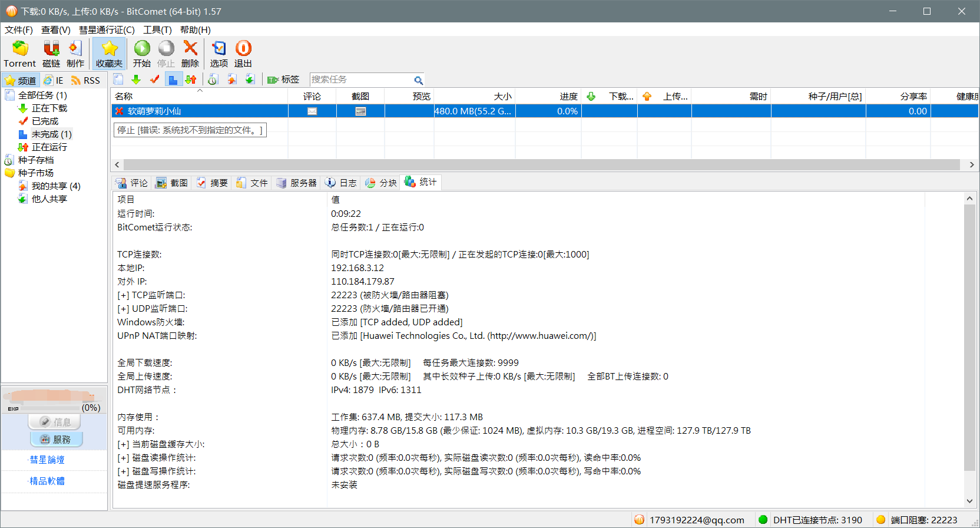Click the comment envelope icon in task row
The image size is (980, 528).
pos(312,111)
